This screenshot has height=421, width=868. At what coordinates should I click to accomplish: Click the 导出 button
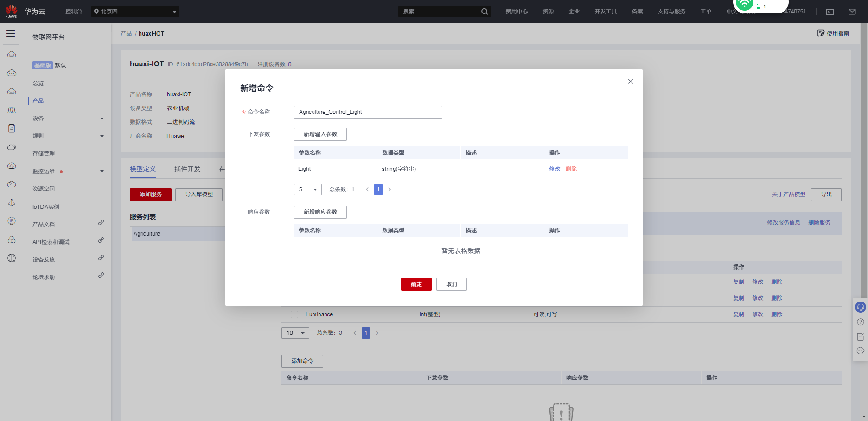(826, 195)
